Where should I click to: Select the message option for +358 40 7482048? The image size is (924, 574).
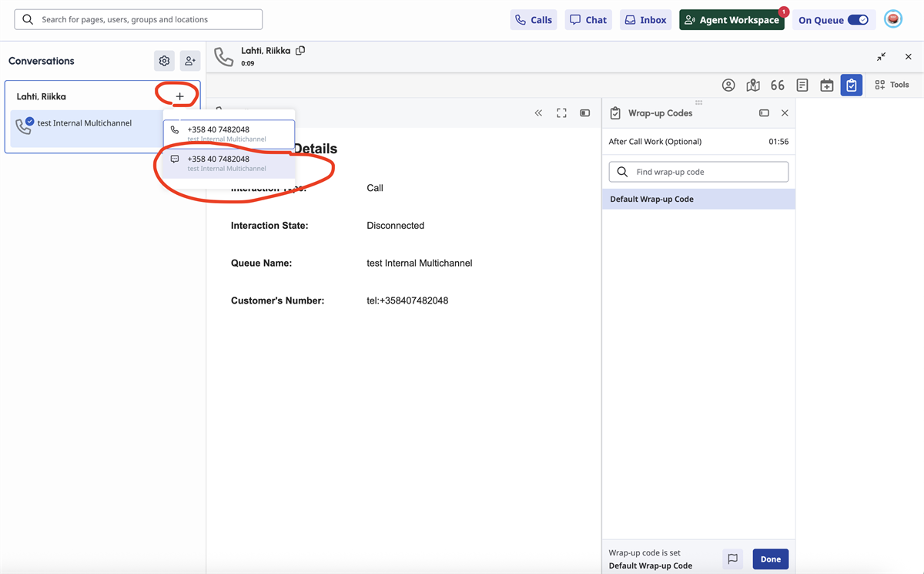pyautogui.click(x=229, y=163)
